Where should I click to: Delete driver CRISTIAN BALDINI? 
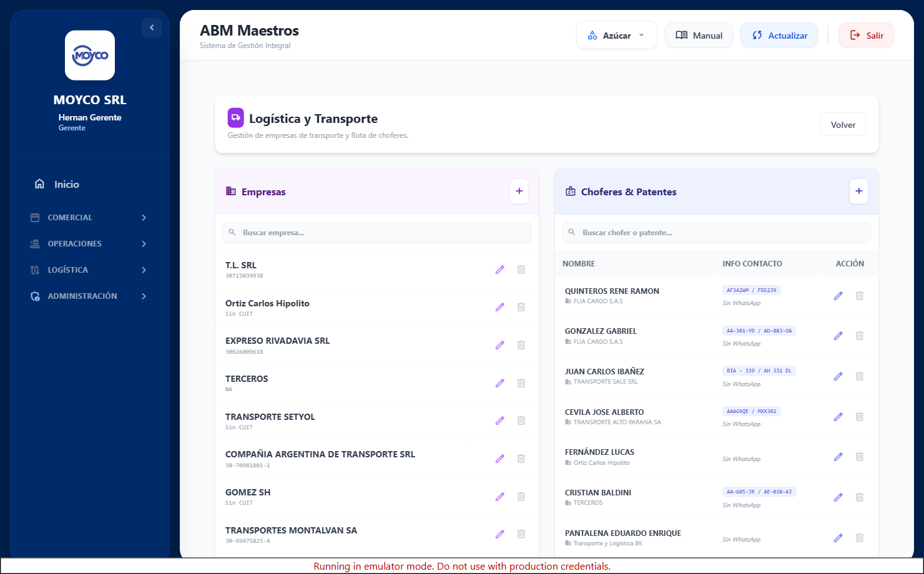coord(860,497)
